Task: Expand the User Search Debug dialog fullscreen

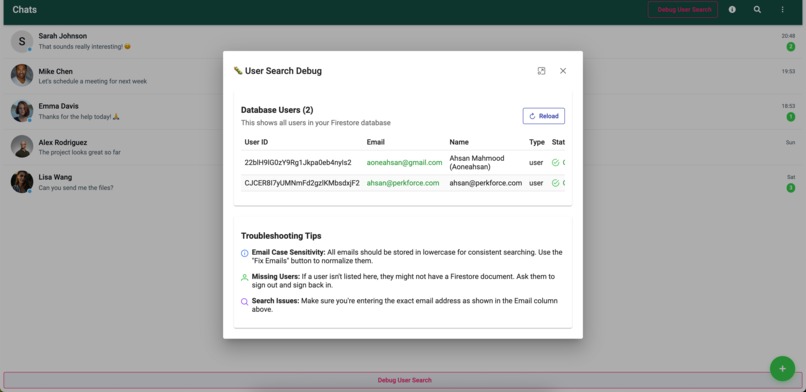Action: click(x=541, y=71)
